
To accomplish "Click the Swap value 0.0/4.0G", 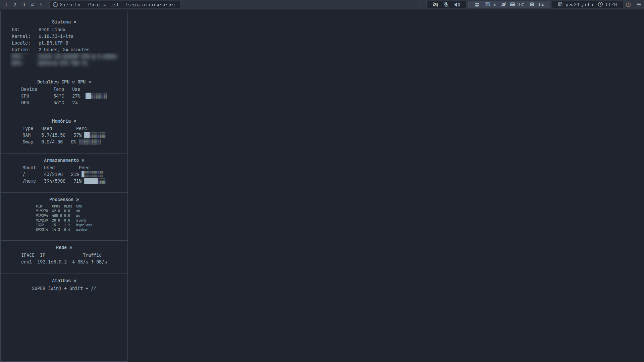I will coord(52,142).
